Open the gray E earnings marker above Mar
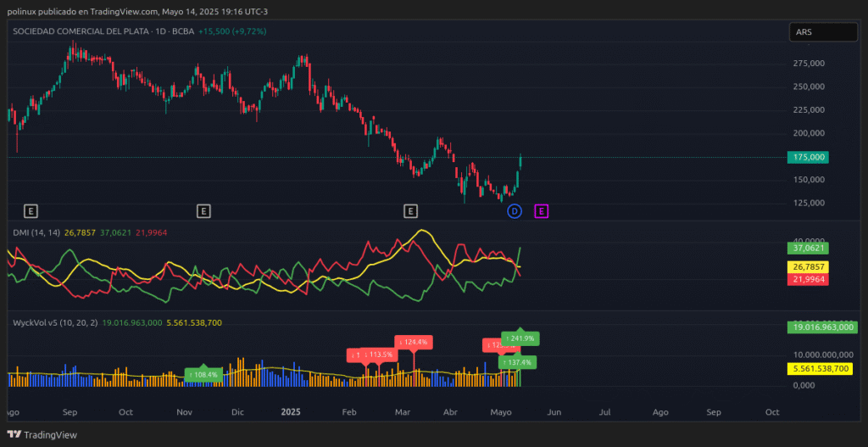Screen dimensions: 868x447 click(x=410, y=211)
